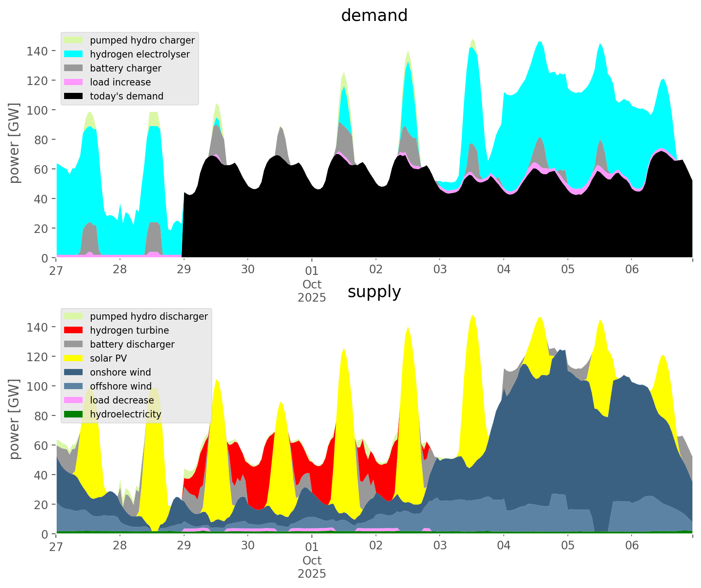Click the cyan hydrogen electrolyser legend swatch

(x=74, y=54)
